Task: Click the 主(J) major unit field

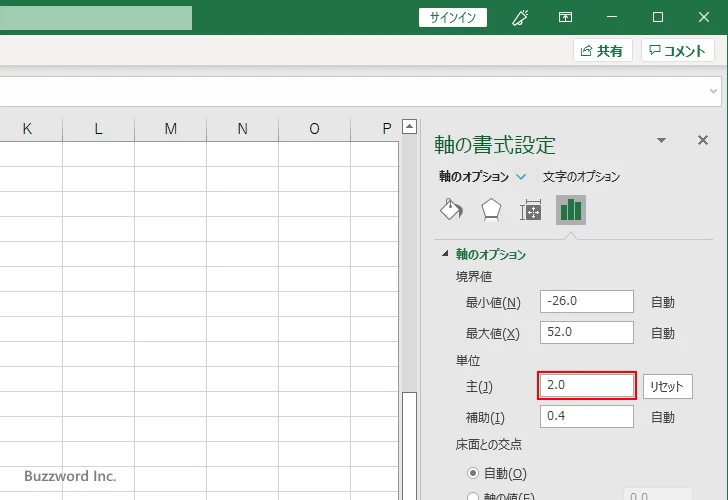Action: pos(586,385)
